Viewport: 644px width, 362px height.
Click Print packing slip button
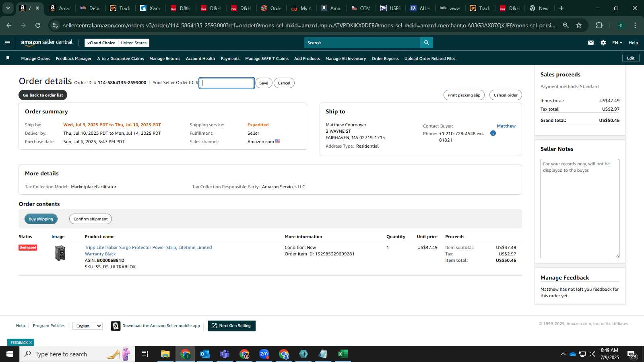pos(464,95)
